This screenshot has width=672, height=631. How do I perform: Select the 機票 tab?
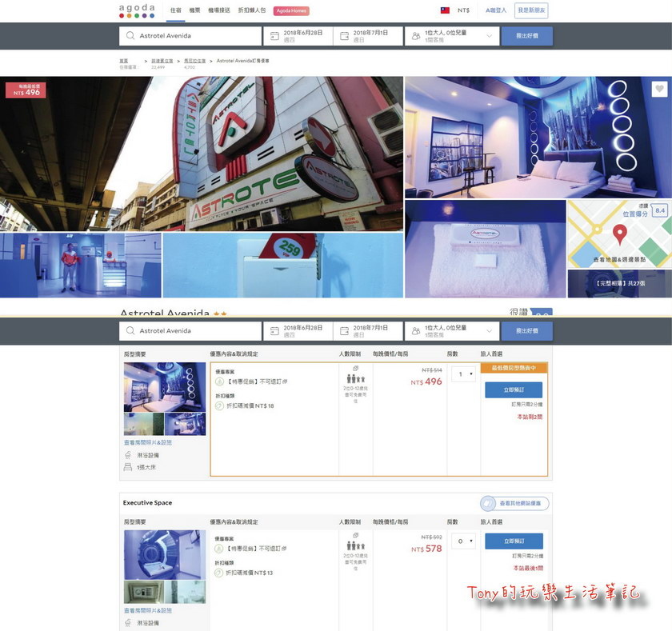tap(194, 10)
